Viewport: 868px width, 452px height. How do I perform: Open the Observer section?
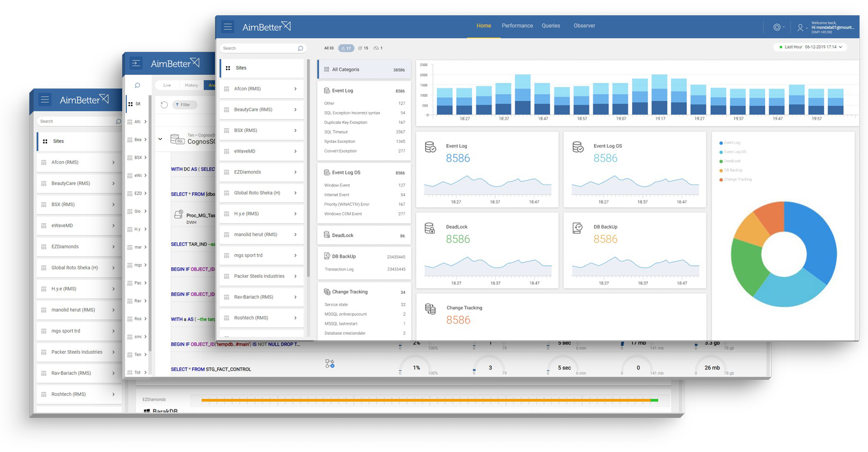coord(585,26)
